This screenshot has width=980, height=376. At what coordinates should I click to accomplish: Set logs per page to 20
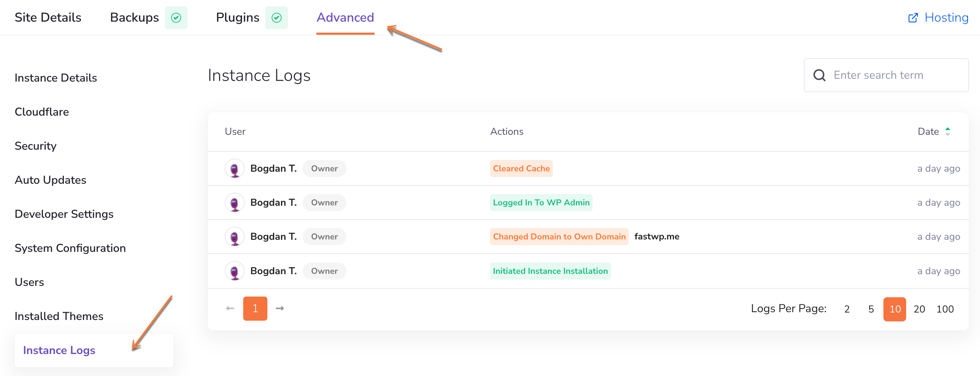[919, 309]
